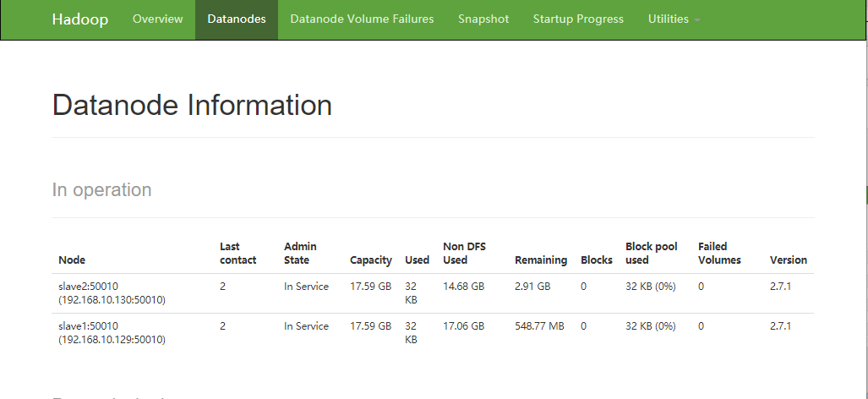The width and height of the screenshot is (868, 399).
Task: Click the Last contact column header
Action: point(237,254)
